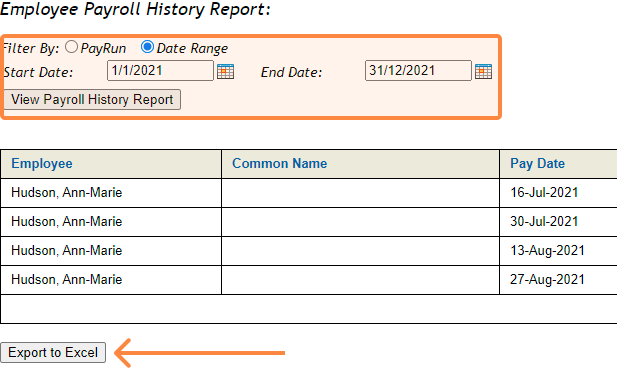Select the 13-Aug-2021 pay date cell
The height and width of the screenshot is (382, 617).
[x=547, y=251]
